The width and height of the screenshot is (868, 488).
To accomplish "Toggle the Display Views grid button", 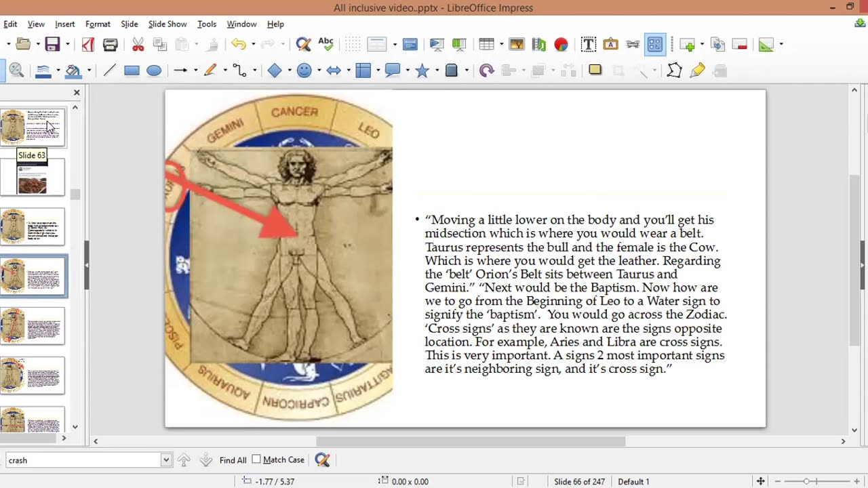I will pos(654,45).
